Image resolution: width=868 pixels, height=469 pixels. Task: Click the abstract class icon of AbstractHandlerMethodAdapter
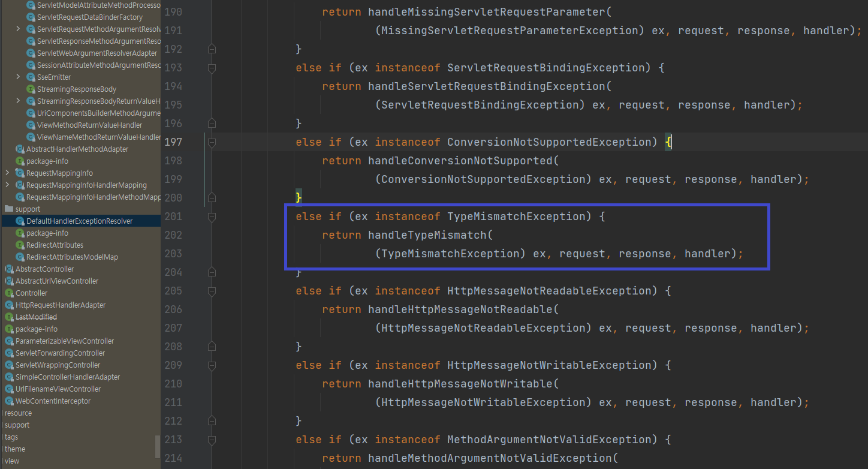(x=20, y=149)
